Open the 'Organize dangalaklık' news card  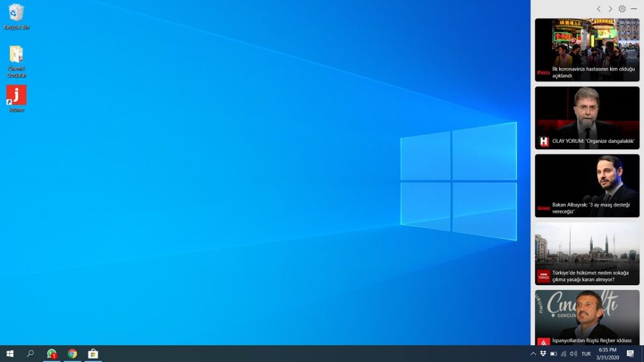coord(587,118)
